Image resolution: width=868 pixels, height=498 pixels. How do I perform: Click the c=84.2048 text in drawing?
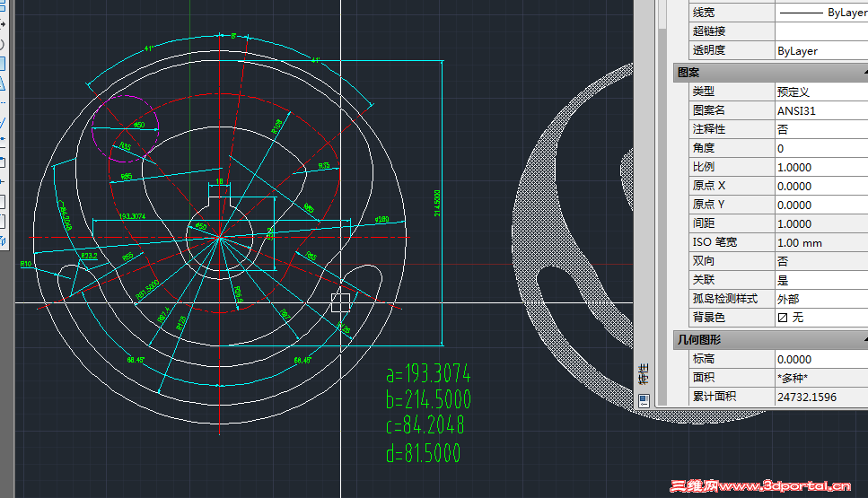tap(425, 425)
